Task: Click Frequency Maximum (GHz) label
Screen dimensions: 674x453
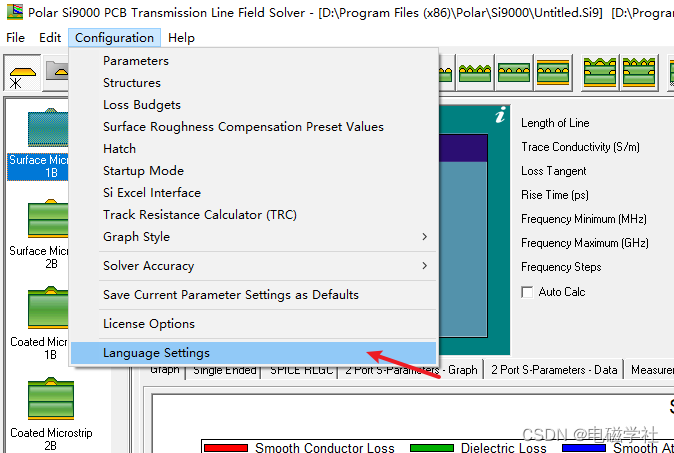Action: pyautogui.click(x=585, y=243)
